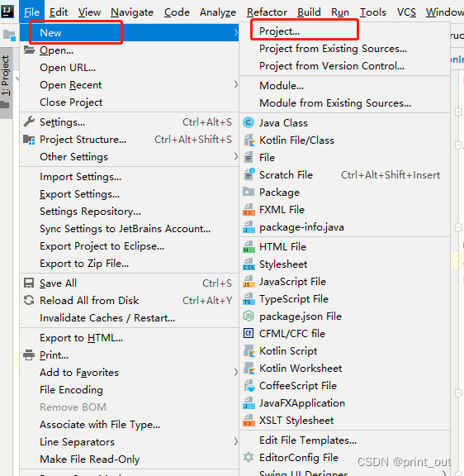The image size is (464, 476).
Task: Click the Print printer icon
Action: pyautogui.click(x=29, y=355)
